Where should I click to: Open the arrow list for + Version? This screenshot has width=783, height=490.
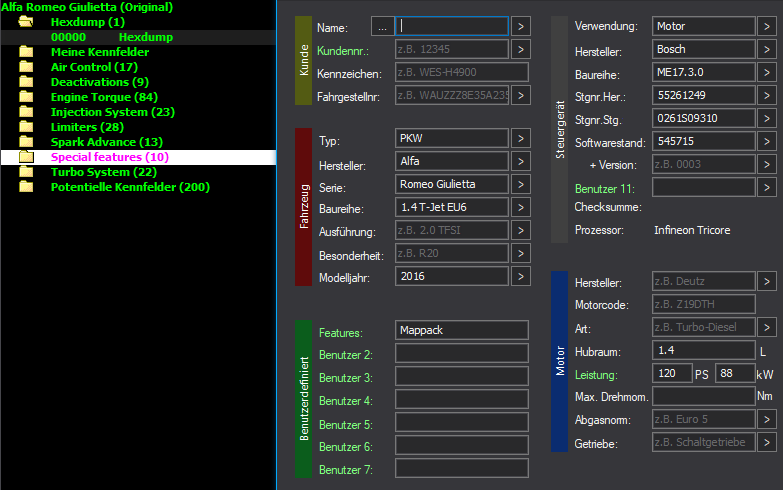pos(767,164)
